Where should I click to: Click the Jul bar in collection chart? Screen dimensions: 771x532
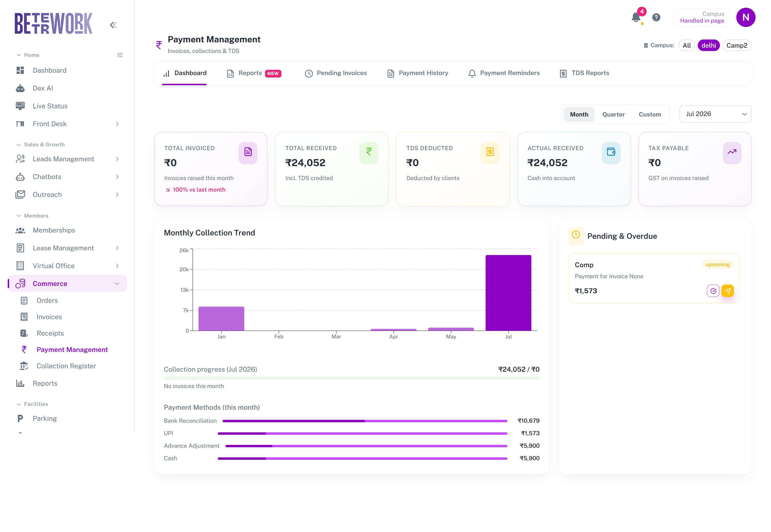(508, 293)
